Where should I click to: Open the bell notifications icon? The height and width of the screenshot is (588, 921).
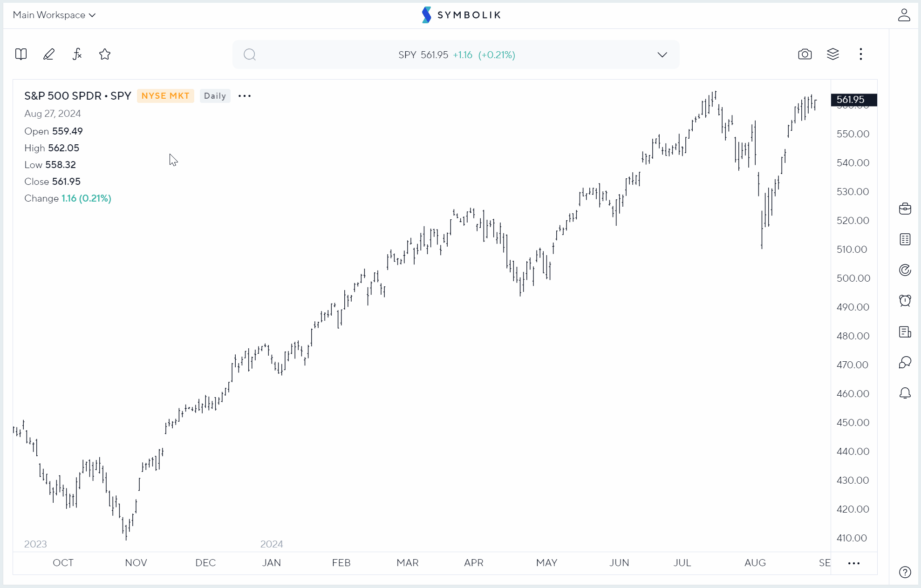coord(905,393)
